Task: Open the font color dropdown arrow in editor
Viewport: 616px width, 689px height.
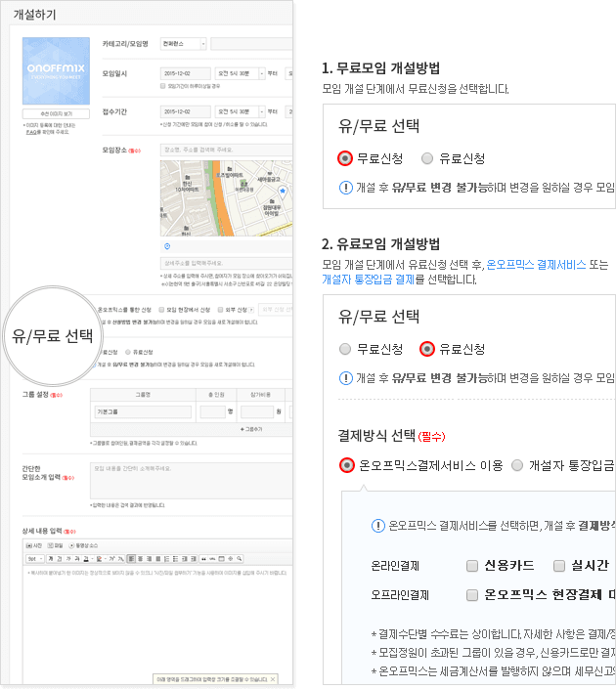Action: point(92,559)
